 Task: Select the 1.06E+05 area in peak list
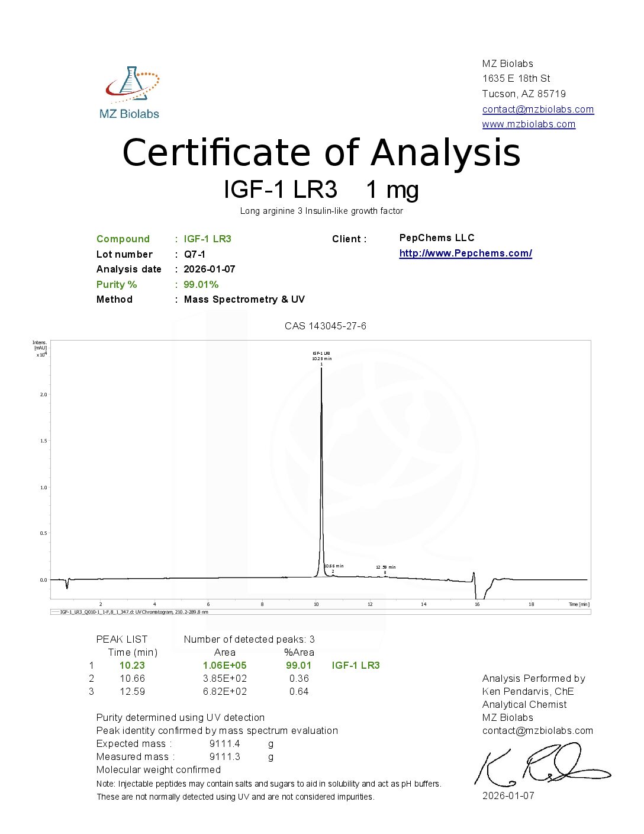coord(224,665)
